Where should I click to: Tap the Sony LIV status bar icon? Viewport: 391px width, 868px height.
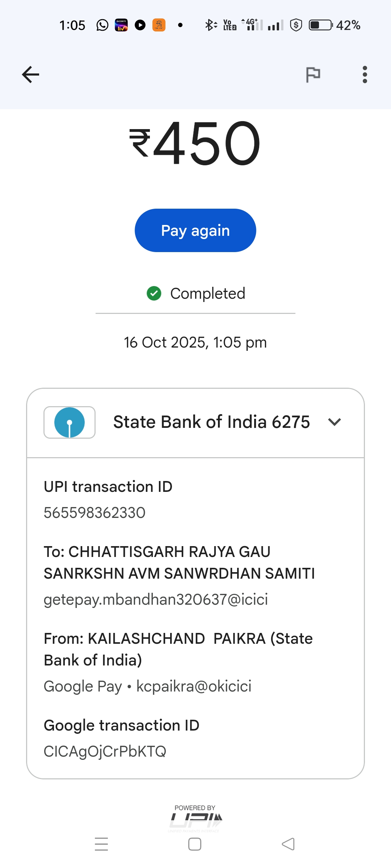[x=121, y=25]
